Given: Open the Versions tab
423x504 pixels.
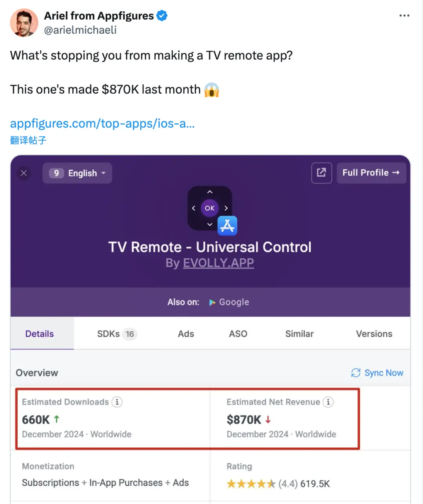Looking at the screenshot, I should click(374, 334).
